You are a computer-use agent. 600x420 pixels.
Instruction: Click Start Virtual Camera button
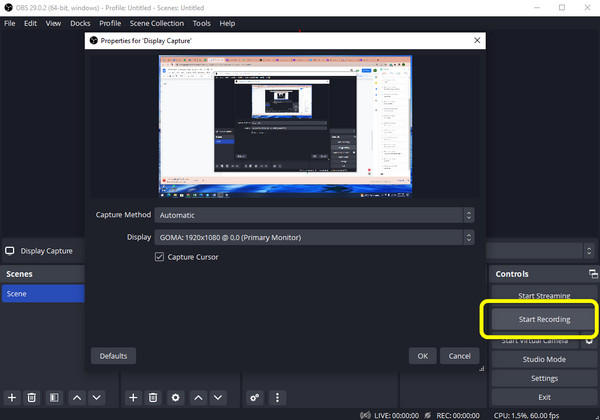point(535,341)
